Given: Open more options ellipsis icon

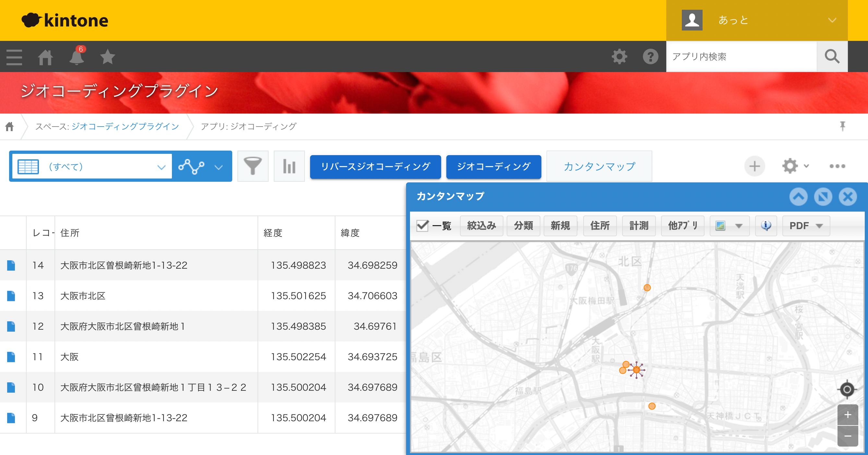Looking at the screenshot, I should pyautogui.click(x=837, y=166).
